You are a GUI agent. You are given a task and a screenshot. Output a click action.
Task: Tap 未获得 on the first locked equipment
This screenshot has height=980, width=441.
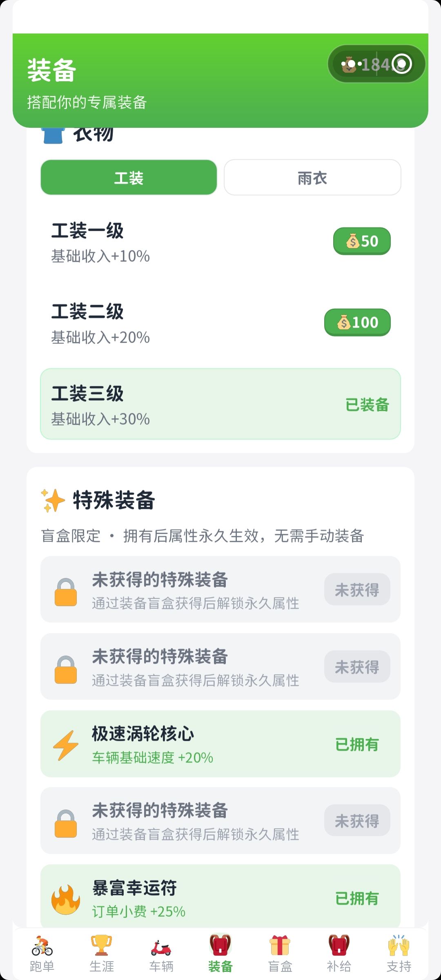[357, 590]
